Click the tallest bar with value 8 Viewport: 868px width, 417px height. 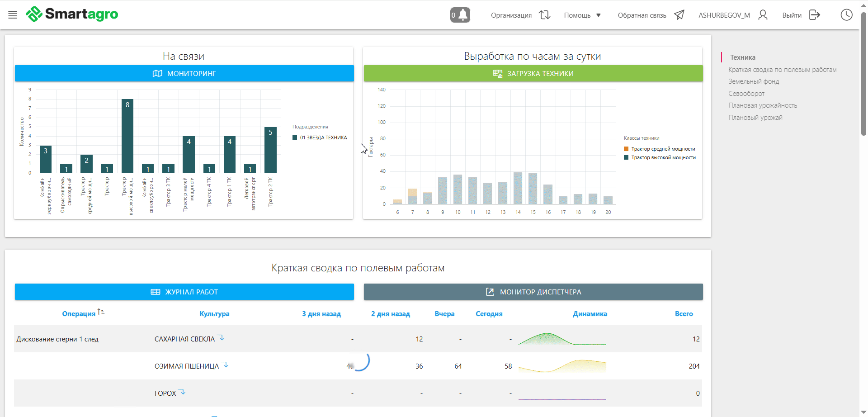coord(127,136)
